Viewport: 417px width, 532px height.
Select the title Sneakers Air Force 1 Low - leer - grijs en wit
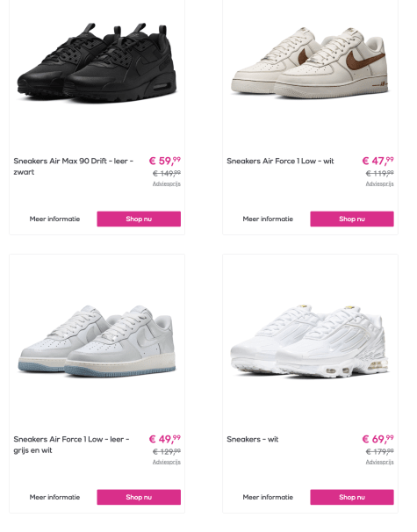(71, 444)
